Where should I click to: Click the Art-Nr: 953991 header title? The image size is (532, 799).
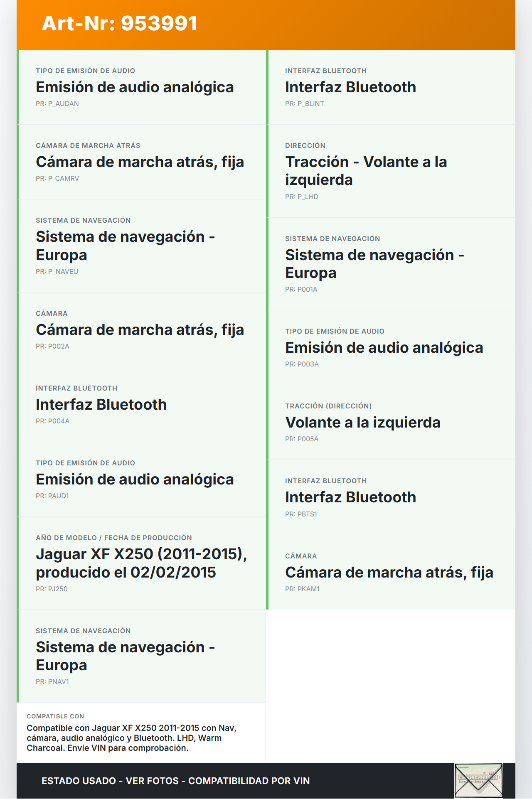pos(120,23)
